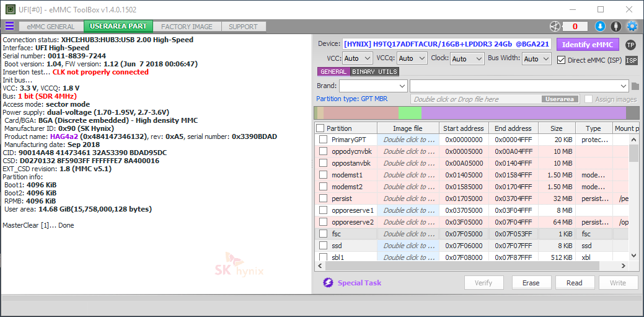Click the Size column header

[557, 128]
